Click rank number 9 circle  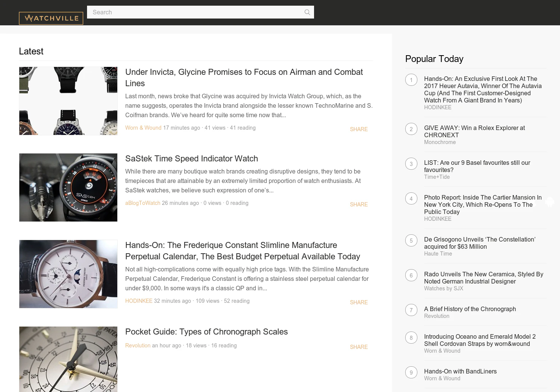(x=411, y=372)
